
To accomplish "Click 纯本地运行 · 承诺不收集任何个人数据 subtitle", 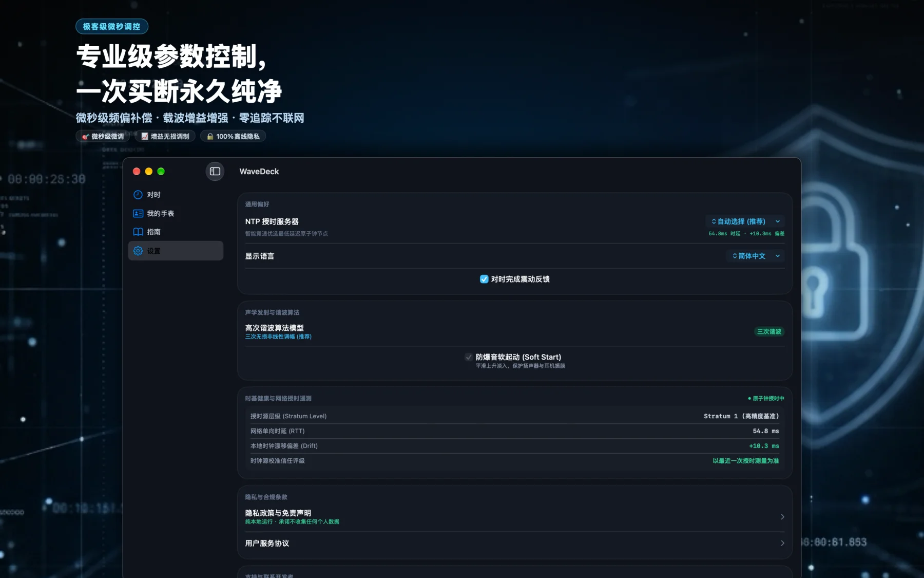I will coord(292,522).
